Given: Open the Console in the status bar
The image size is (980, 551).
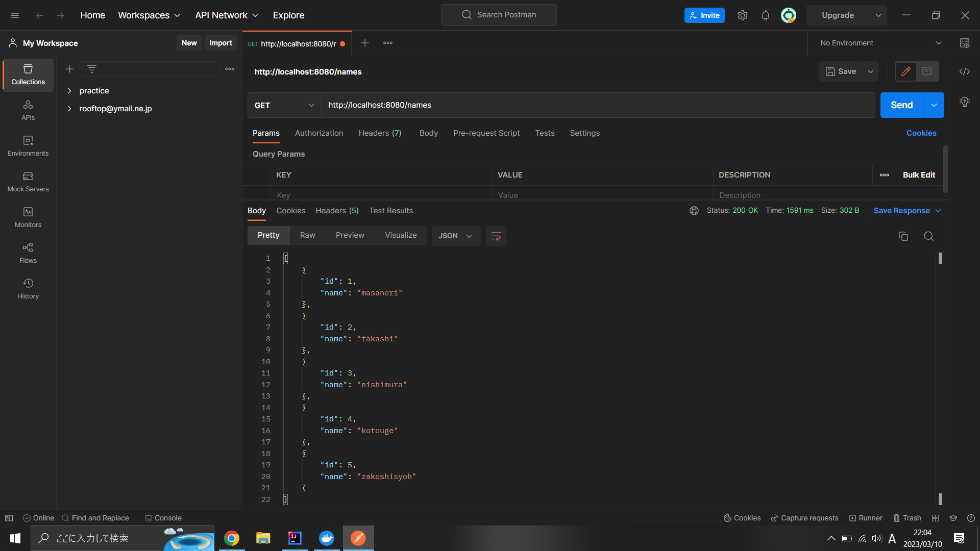Looking at the screenshot, I should click(x=163, y=518).
